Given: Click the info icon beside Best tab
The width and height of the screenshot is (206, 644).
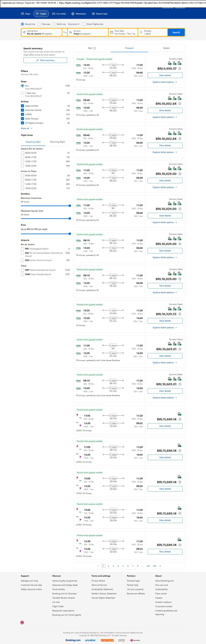Looking at the screenshot, I should (95, 48).
